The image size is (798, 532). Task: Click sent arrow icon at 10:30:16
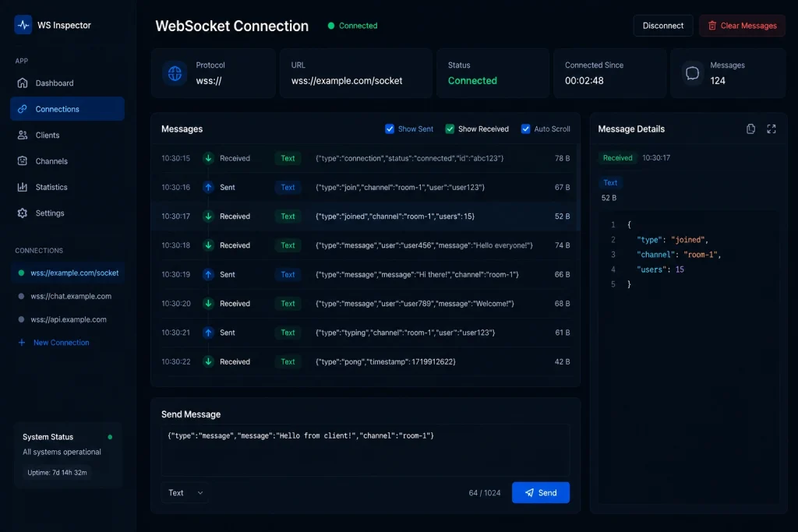[x=208, y=187]
